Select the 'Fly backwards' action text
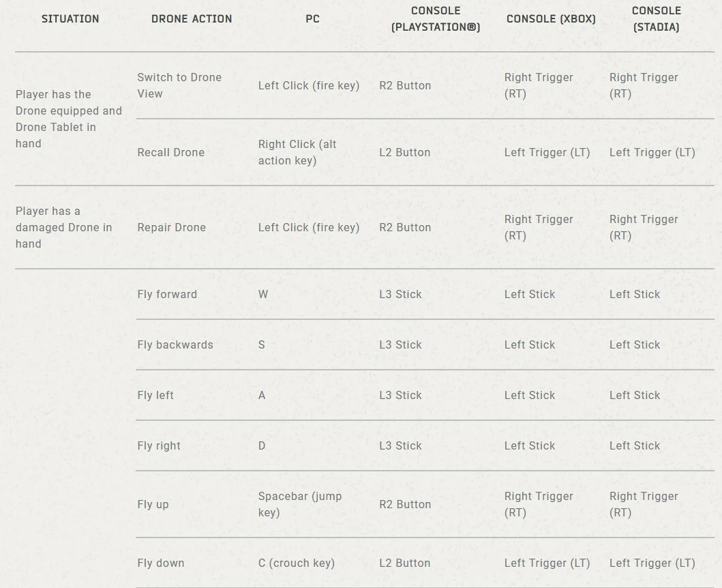The width and height of the screenshot is (722, 588). (x=175, y=344)
